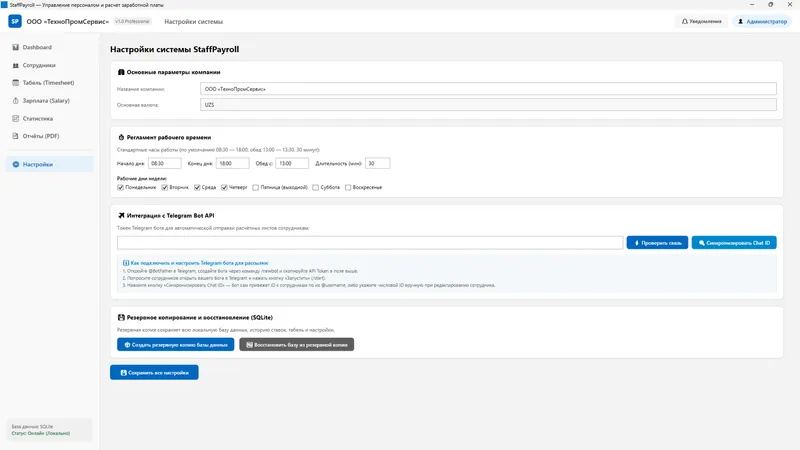Uncheck the Понедельник checkbox
This screenshot has width=800, height=450.
click(120, 187)
